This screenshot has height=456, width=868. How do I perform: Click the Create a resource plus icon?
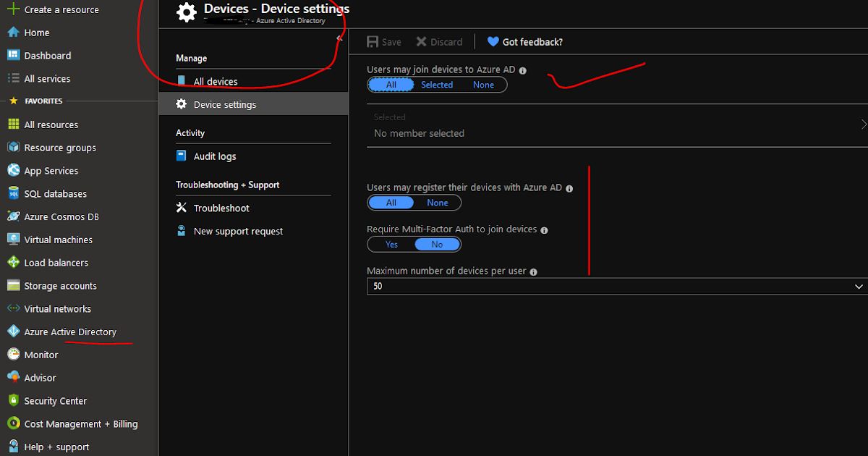13,9
